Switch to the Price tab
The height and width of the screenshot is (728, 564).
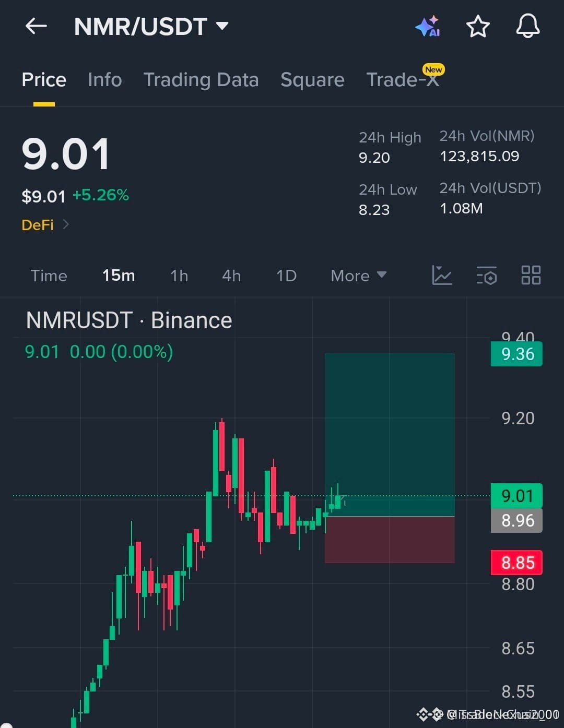[x=44, y=80]
